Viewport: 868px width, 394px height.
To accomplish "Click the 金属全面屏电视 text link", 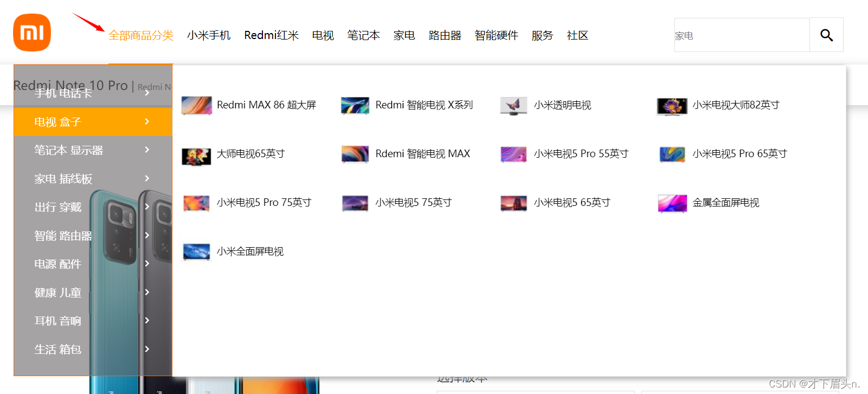I will click(x=726, y=203).
